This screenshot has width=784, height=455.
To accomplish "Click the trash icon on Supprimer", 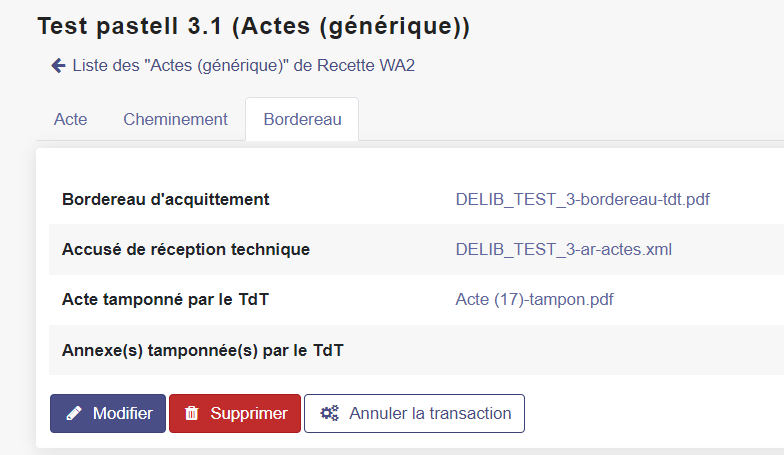I will coord(192,414).
